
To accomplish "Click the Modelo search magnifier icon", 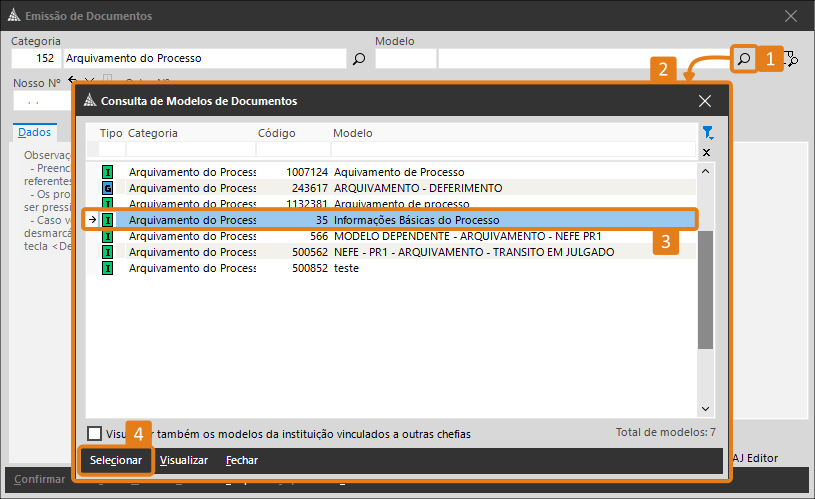I will 743,59.
